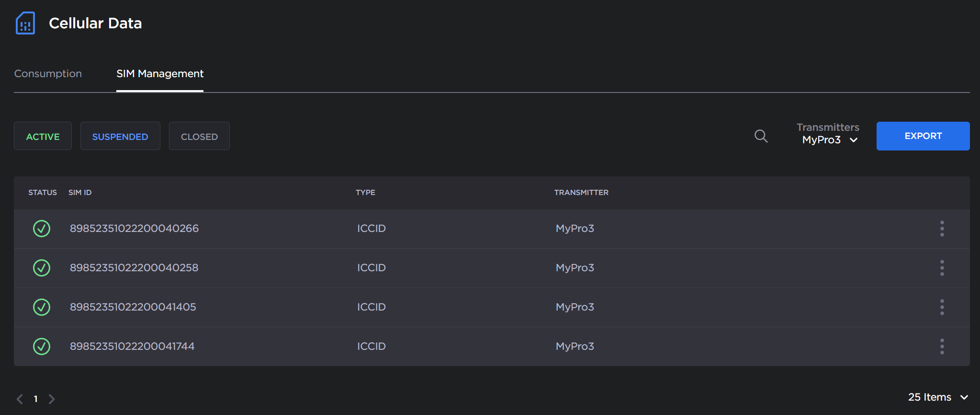Switch to the Consumption tab
Viewport: 980px width, 415px height.
[48, 74]
